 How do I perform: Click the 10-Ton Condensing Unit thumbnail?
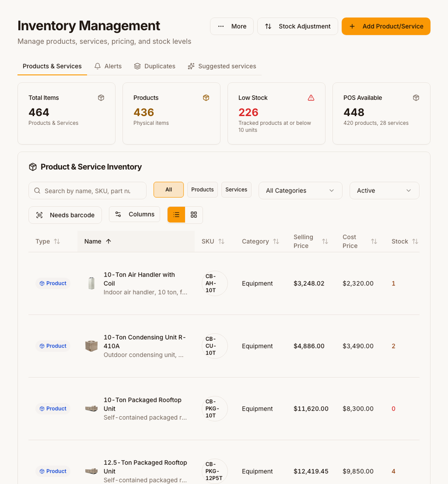pyautogui.click(x=91, y=346)
